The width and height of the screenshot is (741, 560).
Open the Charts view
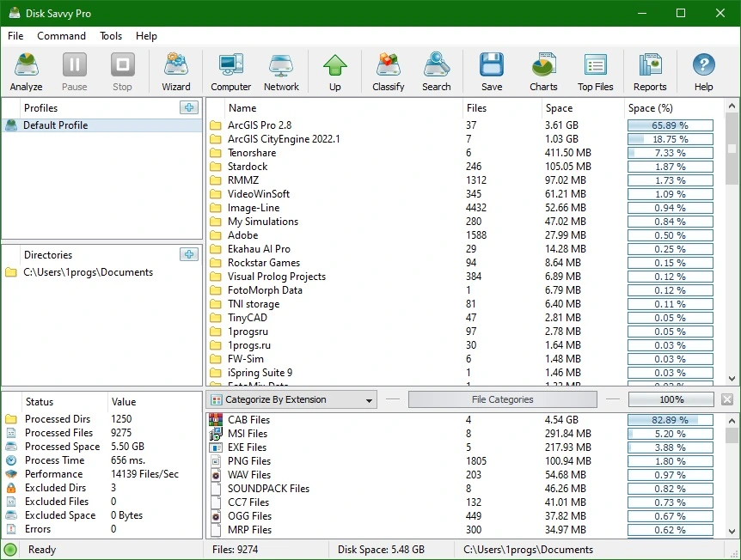coord(543,72)
